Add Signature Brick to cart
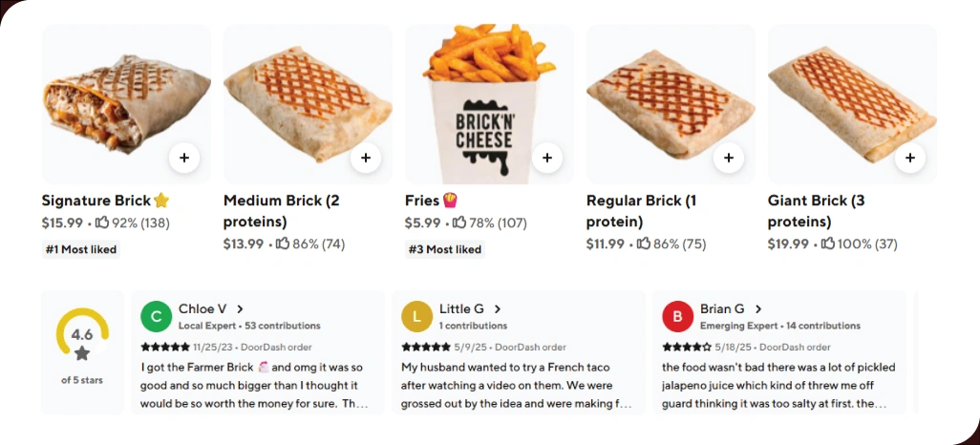The image size is (980, 445). point(184,158)
